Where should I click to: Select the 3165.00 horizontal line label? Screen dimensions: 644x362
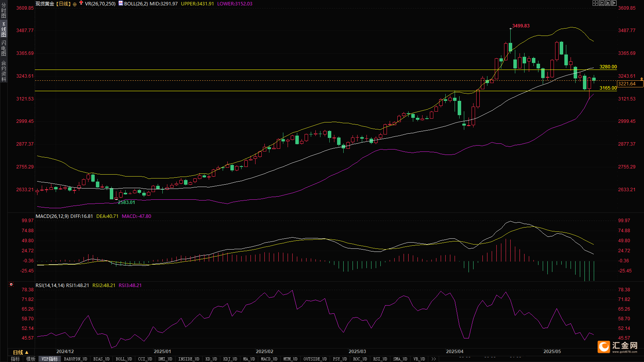pyautogui.click(x=608, y=88)
